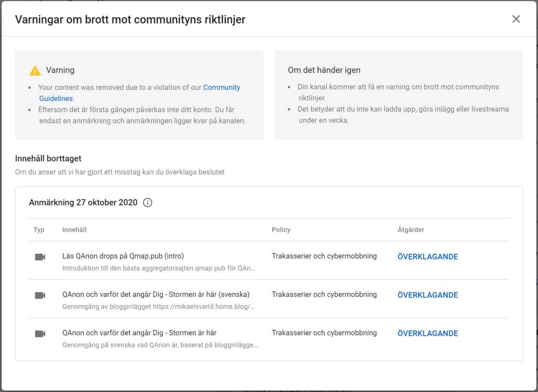Click ÖVERKLAGANDE in the last table row
The width and height of the screenshot is (538, 392).
(x=427, y=334)
